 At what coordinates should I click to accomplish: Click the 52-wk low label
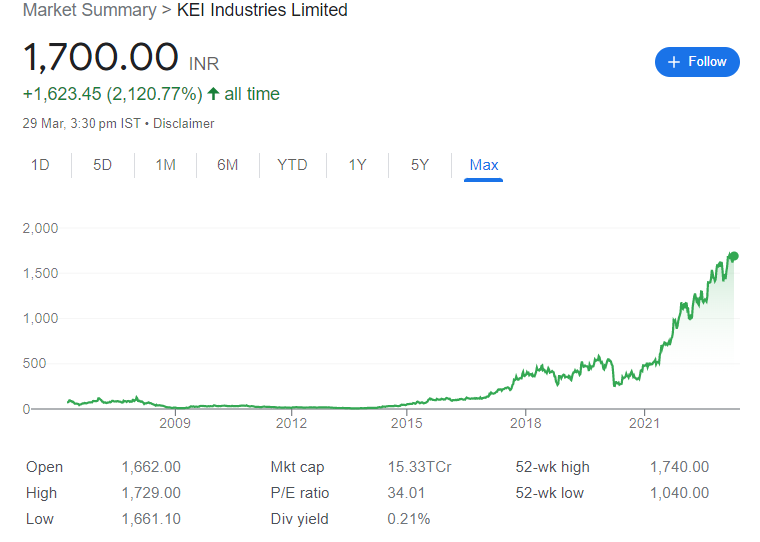coord(550,493)
